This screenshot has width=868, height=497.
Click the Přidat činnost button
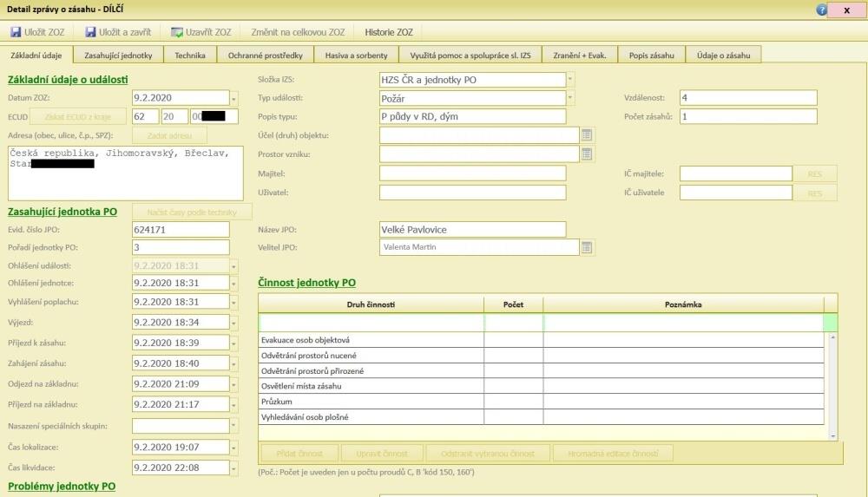coord(299,454)
